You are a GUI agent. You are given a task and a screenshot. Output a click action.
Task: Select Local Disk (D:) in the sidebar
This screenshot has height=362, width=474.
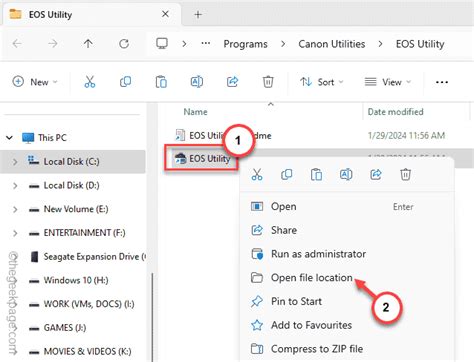pos(73,186)
